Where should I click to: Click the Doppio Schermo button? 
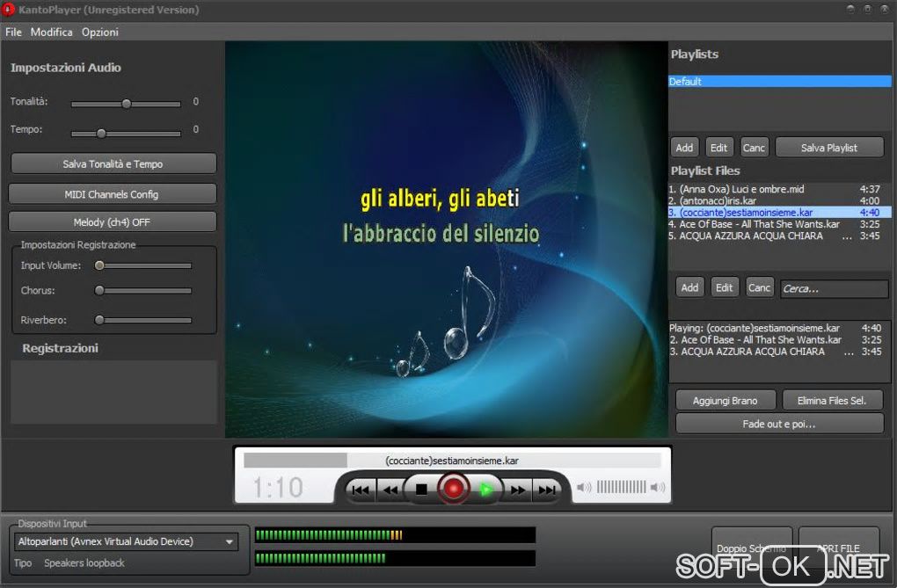(x=752, y=548)
